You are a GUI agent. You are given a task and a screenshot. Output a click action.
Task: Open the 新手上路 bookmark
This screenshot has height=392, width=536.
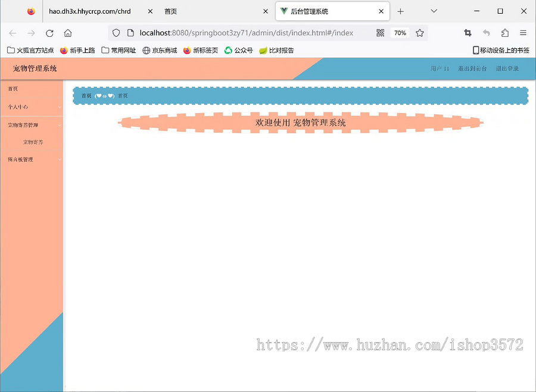coord(77,51)
